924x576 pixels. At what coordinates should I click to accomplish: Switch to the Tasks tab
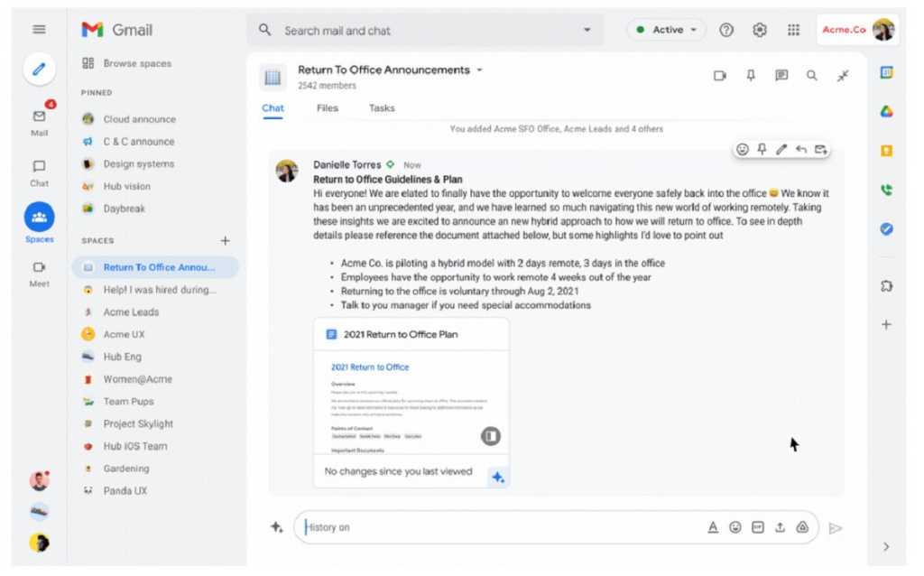pos(382,108)
